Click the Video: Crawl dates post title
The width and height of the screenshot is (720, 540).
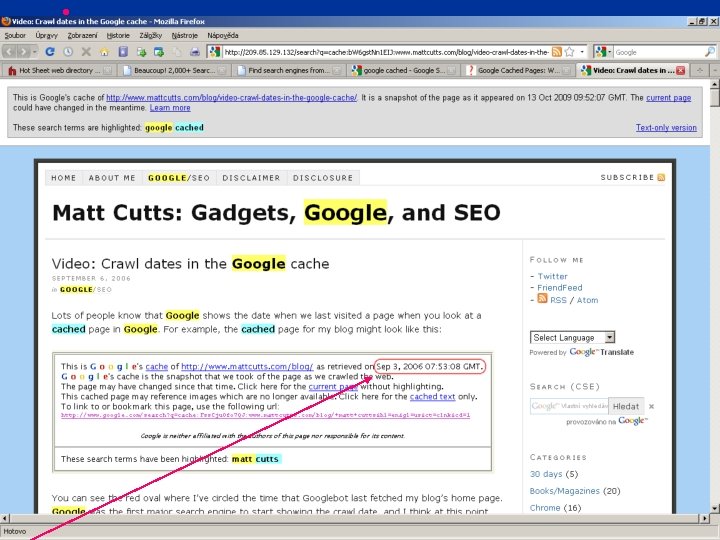pyautogui.click(x=190, y=264)
